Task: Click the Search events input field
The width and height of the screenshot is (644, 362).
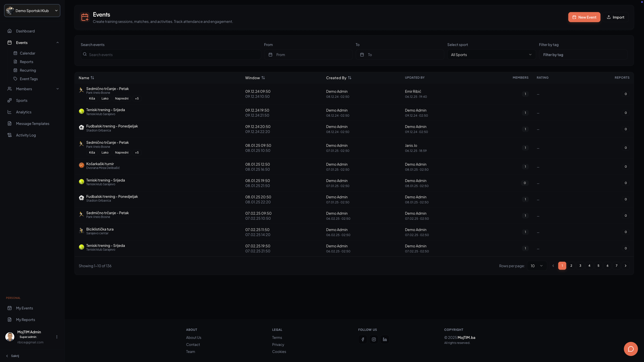Action: pyautogui.click(x=171, y=55)
